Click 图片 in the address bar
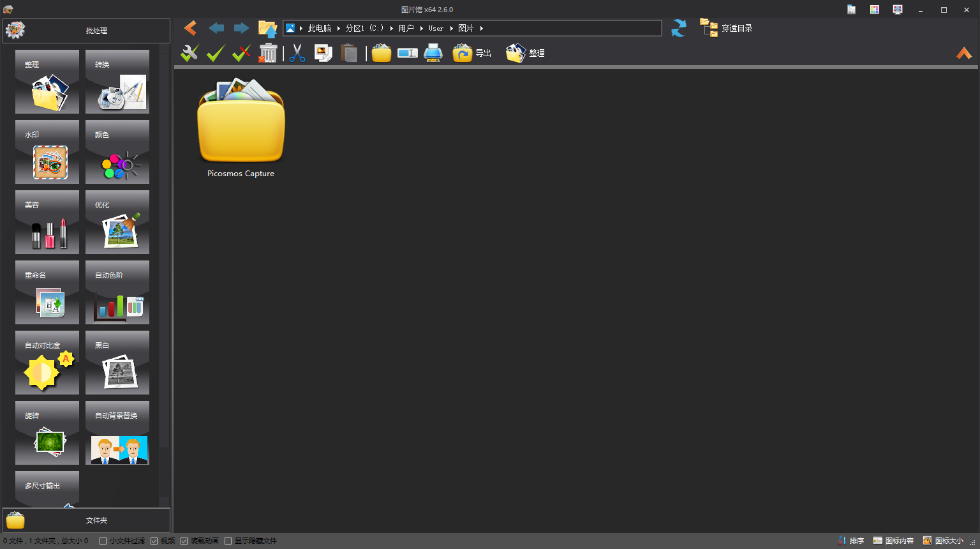Screen dimensions: 980x549 click(x=466, y=28)
